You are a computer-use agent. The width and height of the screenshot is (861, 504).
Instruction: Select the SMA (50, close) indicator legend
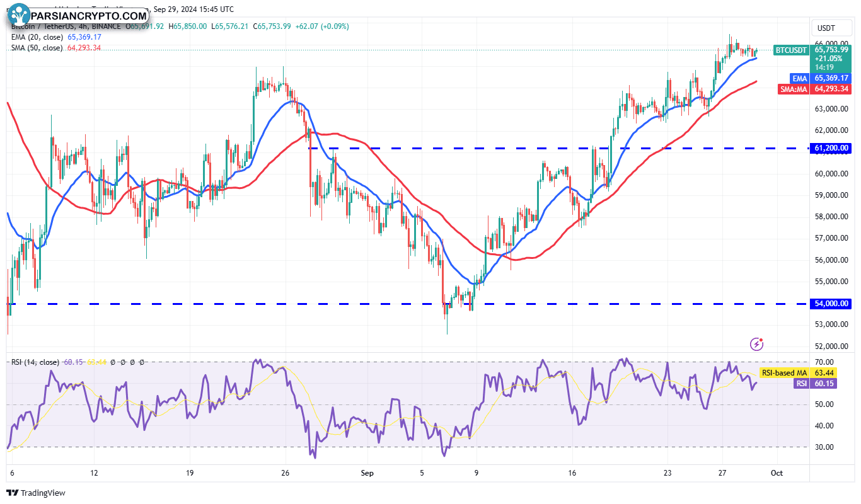[x=35, y=48]
